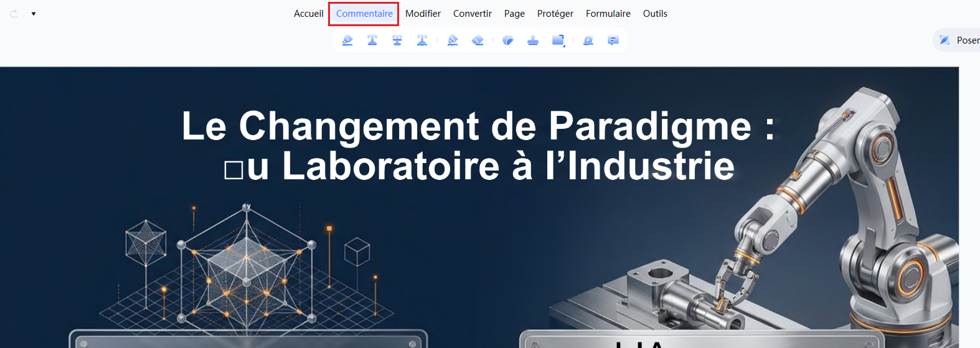980x348 pixels.
Task: Add a comment note bubble
Action: (x=613, y=40)
